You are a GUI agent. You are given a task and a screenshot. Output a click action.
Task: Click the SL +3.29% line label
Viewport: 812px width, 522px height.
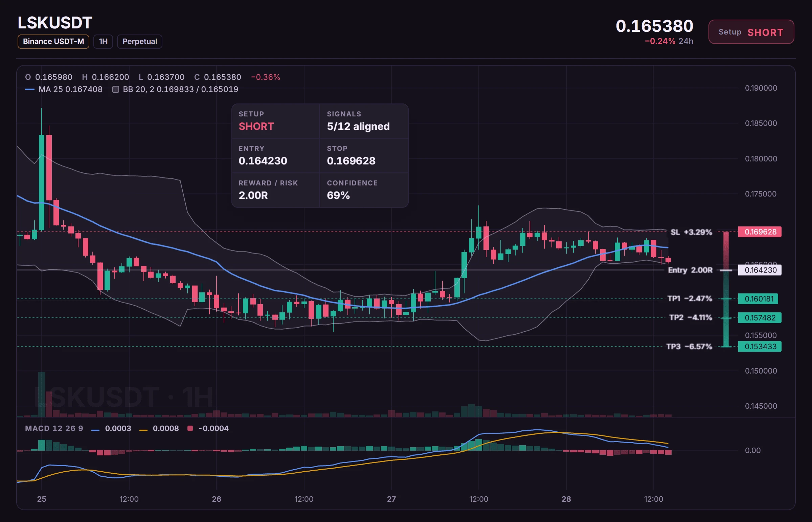[691, 232]
